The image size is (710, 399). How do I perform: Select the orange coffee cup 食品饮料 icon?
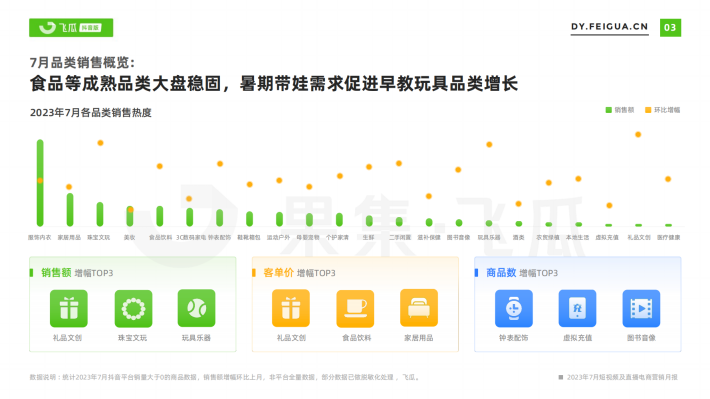pyautogui.click(x=355, y=308)
